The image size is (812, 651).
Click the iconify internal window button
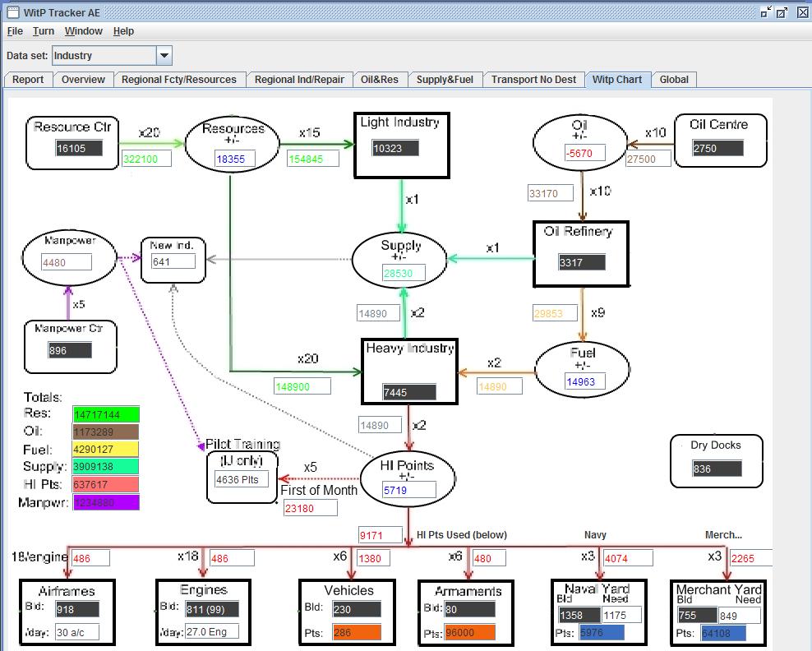pos(765,12)
